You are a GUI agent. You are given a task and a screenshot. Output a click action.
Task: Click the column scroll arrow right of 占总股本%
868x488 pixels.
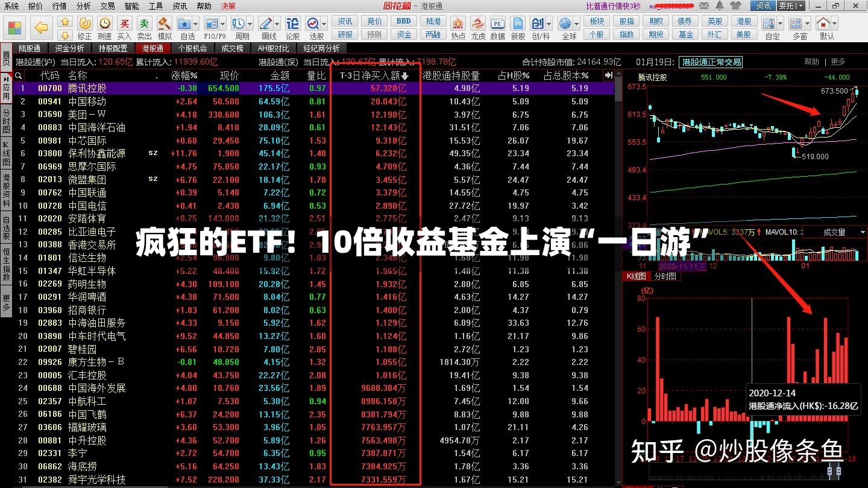pyautogui.click(x=608, y=75)
